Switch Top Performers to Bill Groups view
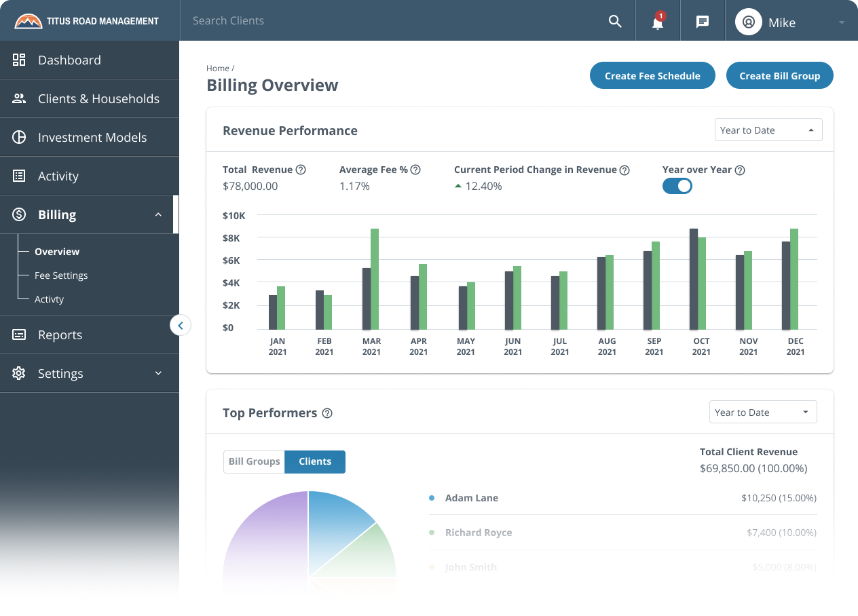Viewport: 858px width, 616px height. (x=254, y=461)
